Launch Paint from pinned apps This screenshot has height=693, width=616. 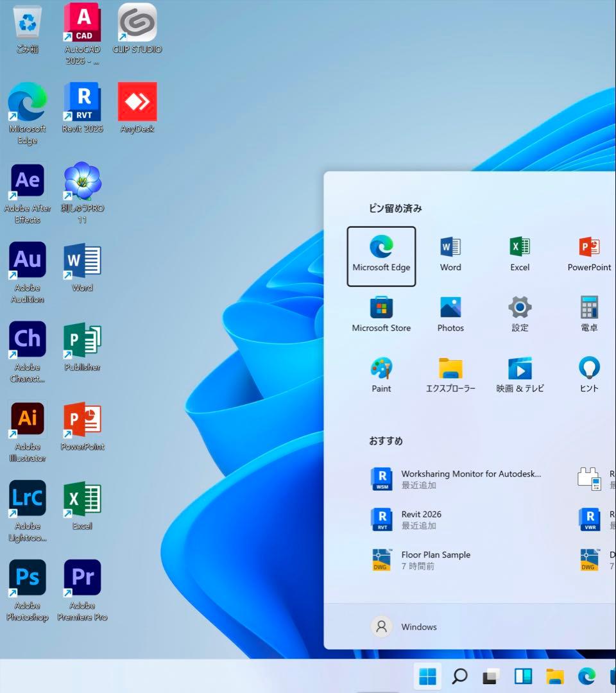coord(381,375)
